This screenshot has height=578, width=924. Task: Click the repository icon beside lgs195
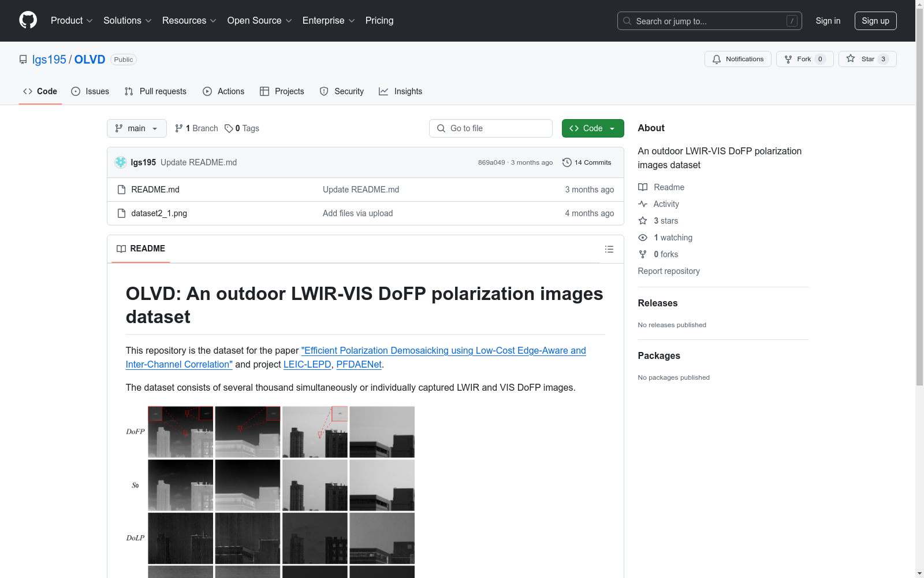[x=23, y=60]
